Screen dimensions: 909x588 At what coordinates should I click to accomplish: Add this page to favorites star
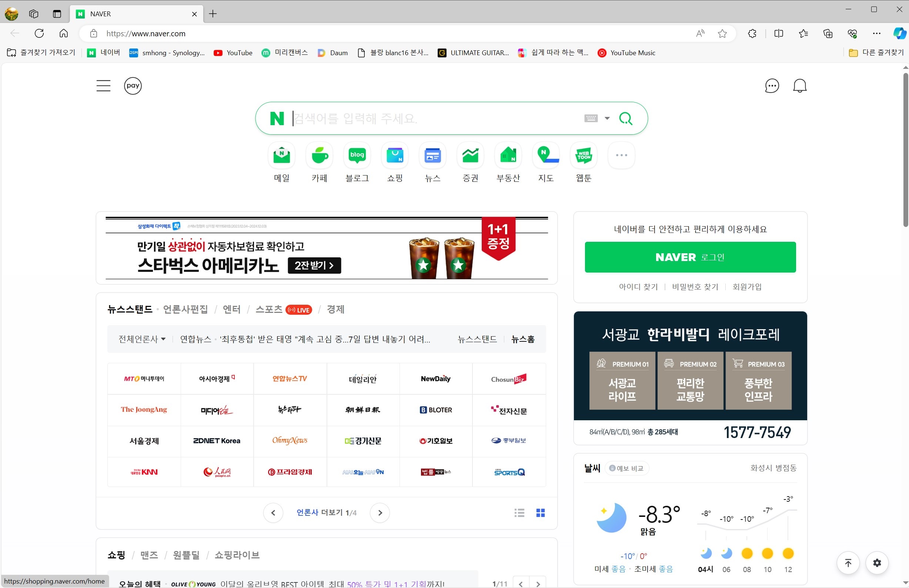point(722,34)
